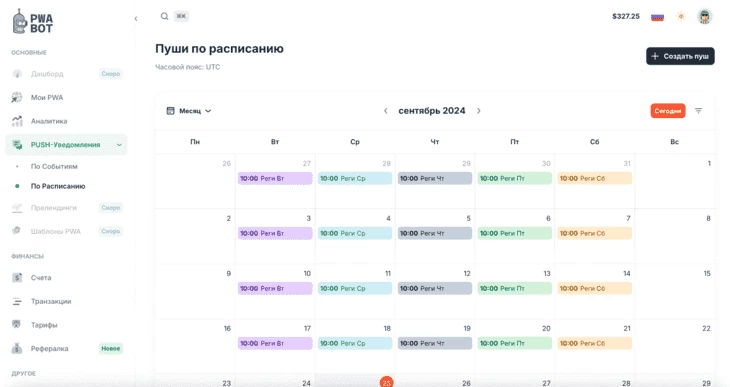Click the account balance $327.25
Screen dimensions: 730x387
(626, 16)
